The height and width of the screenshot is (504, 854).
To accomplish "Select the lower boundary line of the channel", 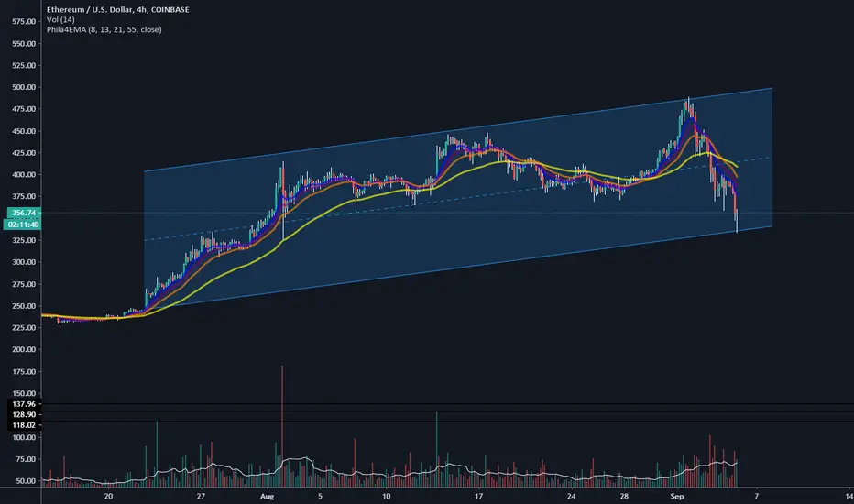I will (x=458, y=268).
